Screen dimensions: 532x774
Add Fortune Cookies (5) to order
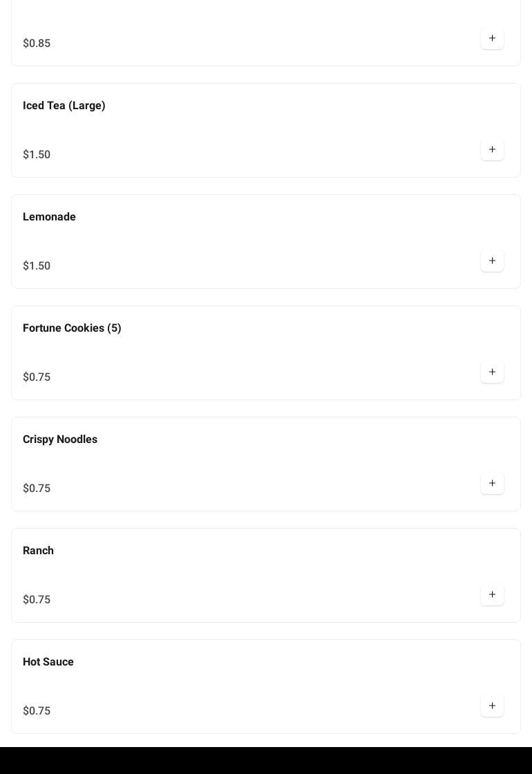coord(492,372)
